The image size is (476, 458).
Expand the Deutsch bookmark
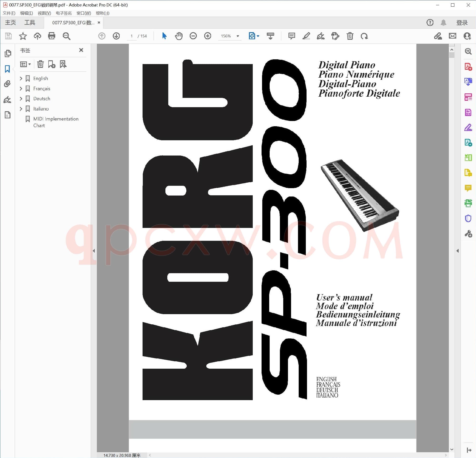pyautogui.click(x=21, y=99)
